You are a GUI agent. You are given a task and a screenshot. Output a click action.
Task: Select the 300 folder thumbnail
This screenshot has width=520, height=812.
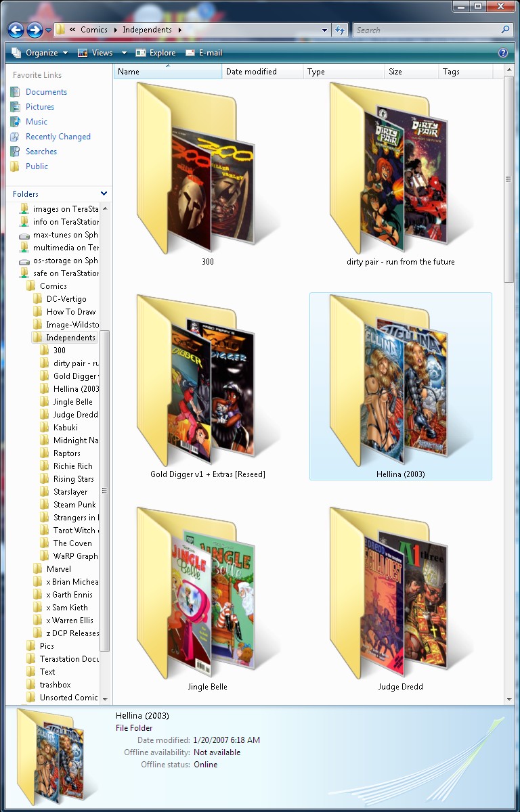click(207, 175)
